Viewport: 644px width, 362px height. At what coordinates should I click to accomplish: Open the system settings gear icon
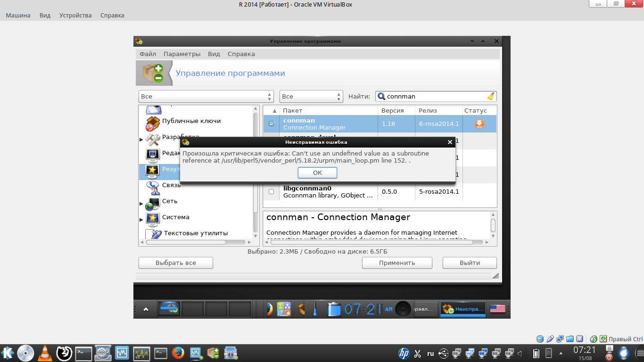click(102, 353)
